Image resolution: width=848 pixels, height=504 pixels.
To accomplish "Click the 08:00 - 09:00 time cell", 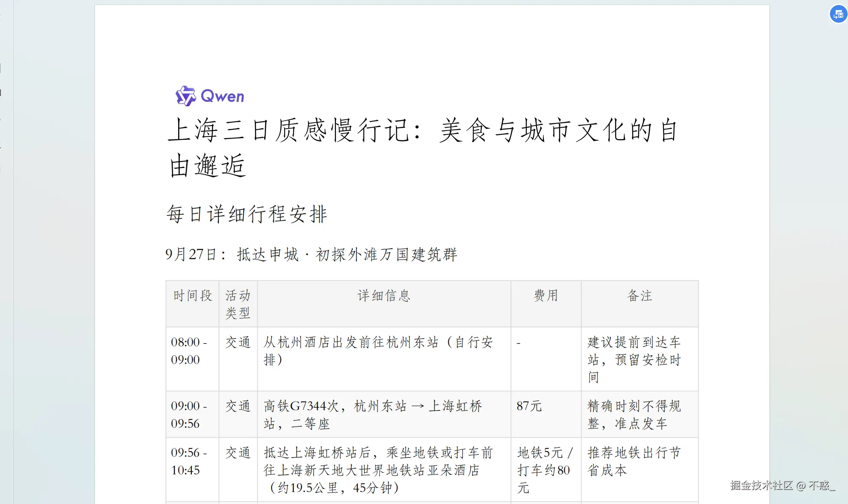I will click(x=189, y=351).
